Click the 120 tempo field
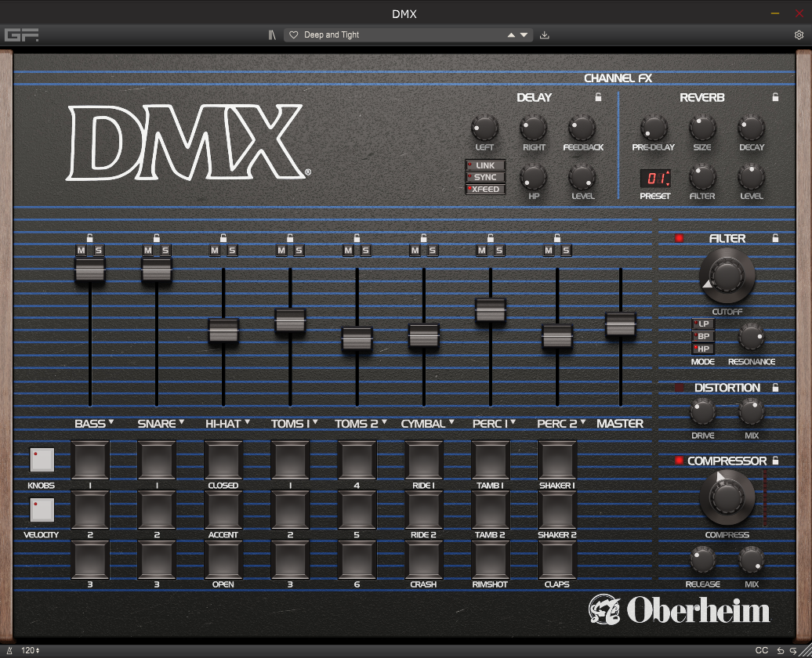This screenshot has width=812, height=658. (30, 650)
